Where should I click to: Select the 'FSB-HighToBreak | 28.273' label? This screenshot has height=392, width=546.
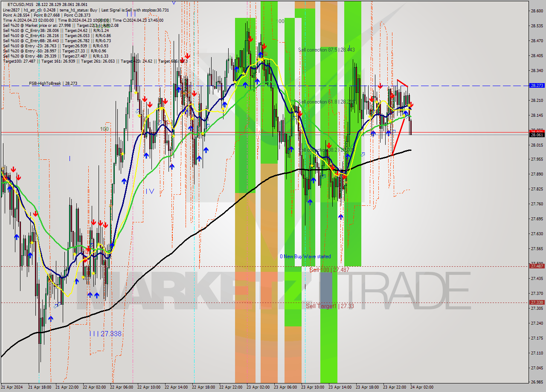[53, 84]
